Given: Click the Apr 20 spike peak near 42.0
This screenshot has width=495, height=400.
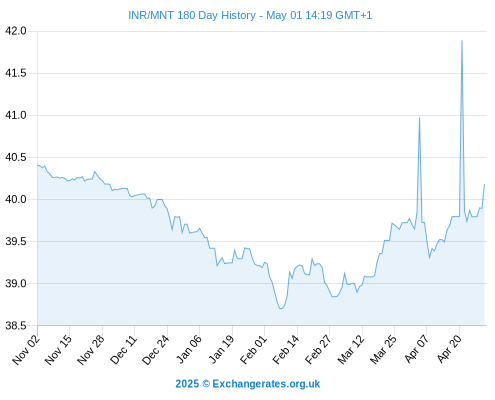Looking at the screenshot, I should click(462, 41).
